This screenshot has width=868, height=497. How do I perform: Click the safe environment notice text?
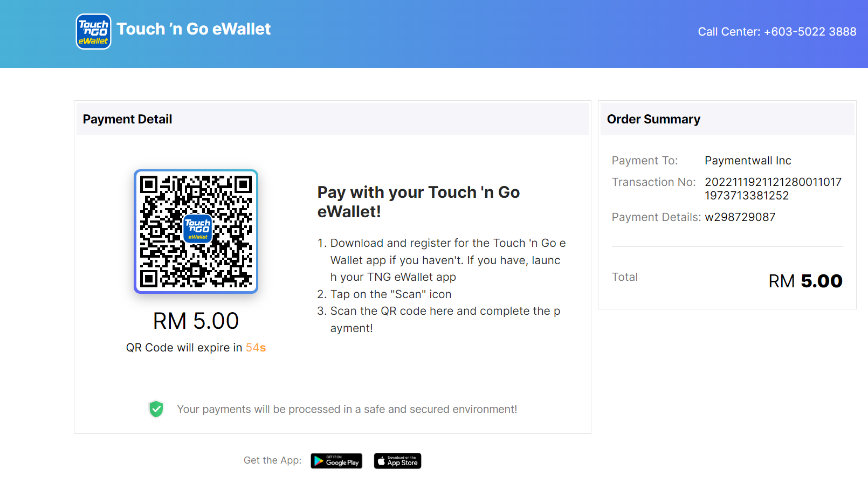347,409
